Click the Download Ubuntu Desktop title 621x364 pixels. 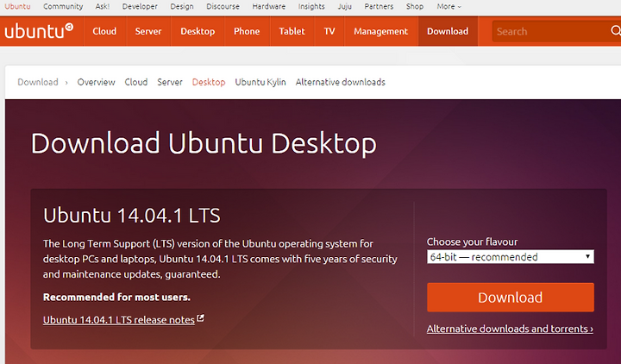tap(204, 143)
